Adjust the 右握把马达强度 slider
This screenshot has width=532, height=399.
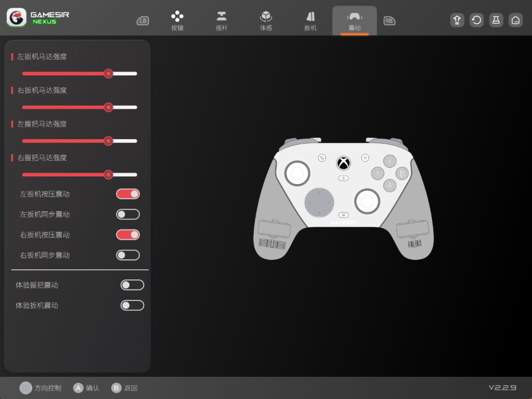pyautogui.click(x=80, y=175)
